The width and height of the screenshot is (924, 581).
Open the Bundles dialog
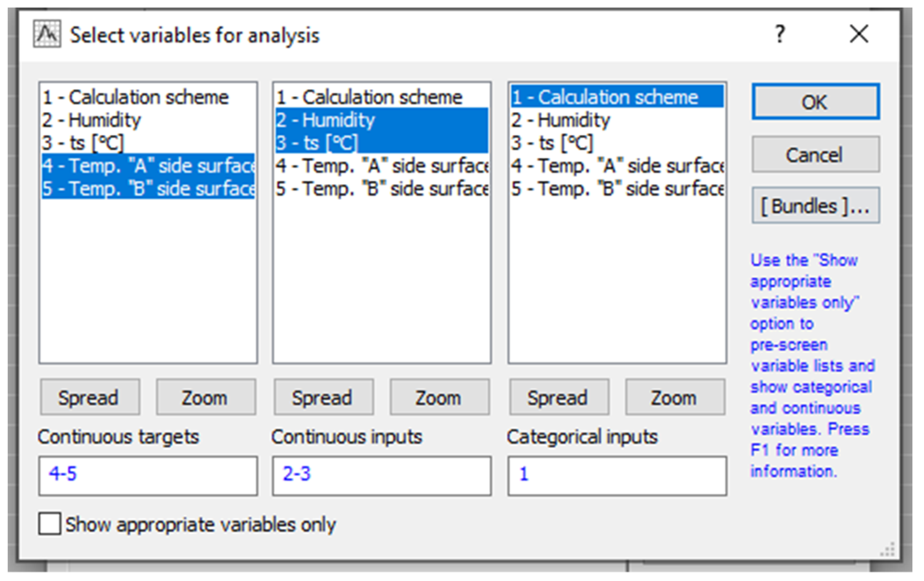point(815,206)
